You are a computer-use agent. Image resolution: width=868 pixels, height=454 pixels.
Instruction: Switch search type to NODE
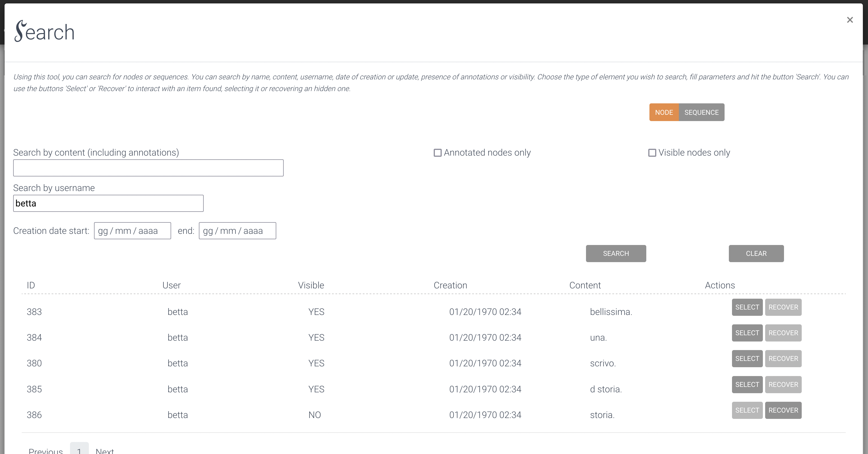(664, 112)
